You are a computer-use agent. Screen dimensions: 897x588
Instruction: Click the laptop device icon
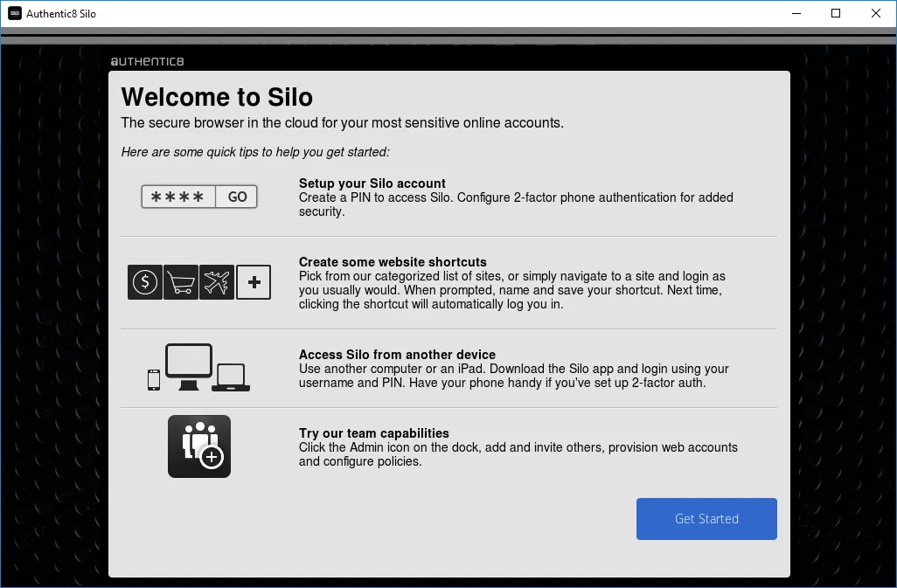pyautogui.click(x=231, y=377)
